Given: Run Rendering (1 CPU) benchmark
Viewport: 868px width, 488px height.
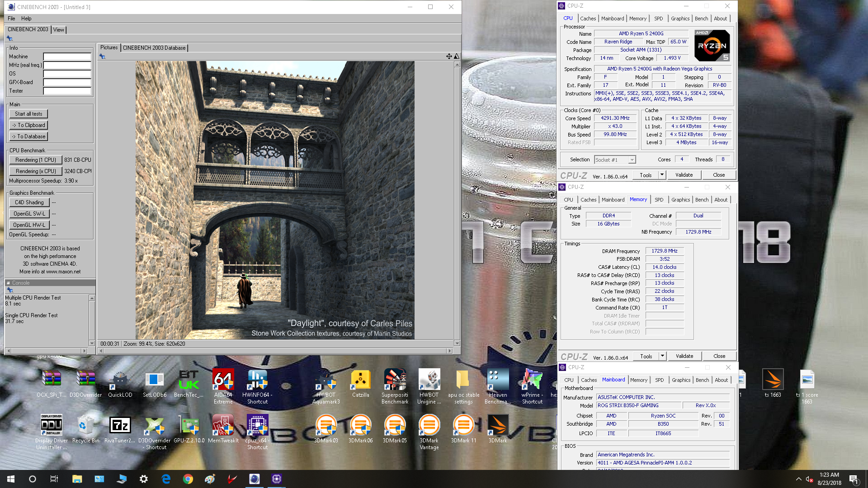Looking at the screenshot, I should (x=36, y=160).
